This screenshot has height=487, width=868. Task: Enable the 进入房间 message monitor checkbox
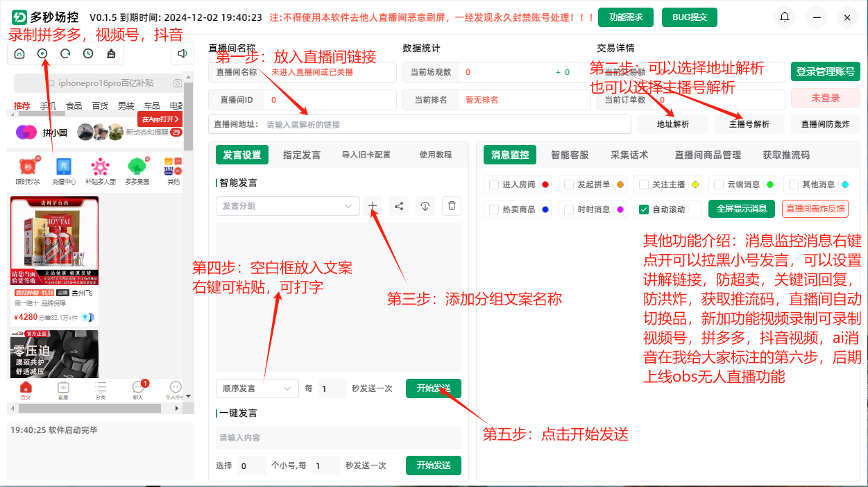click(492, 184)
